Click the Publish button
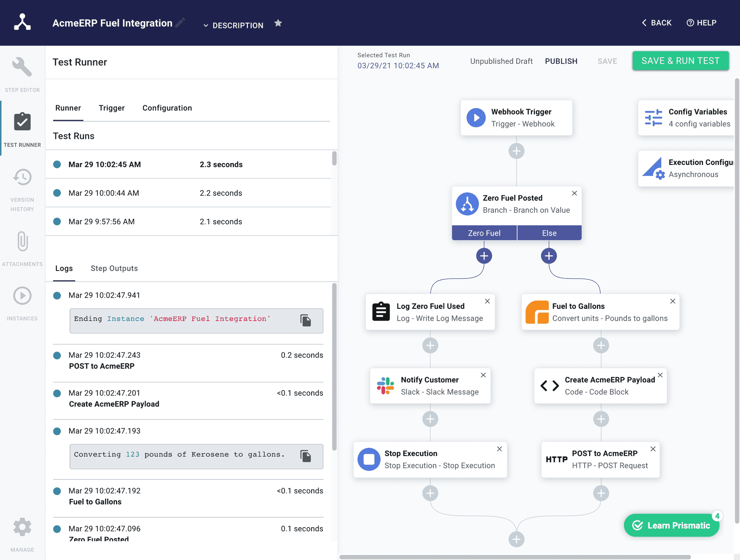 (561, 61)
